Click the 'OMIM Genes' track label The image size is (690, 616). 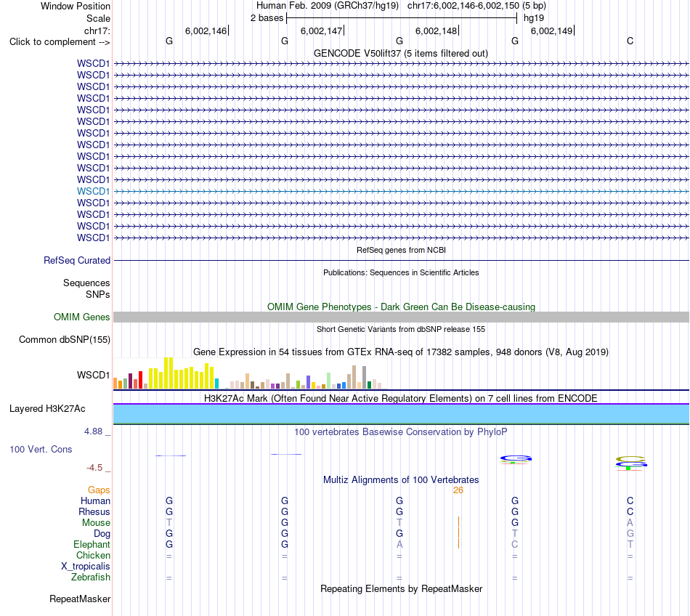click(82, 317)
